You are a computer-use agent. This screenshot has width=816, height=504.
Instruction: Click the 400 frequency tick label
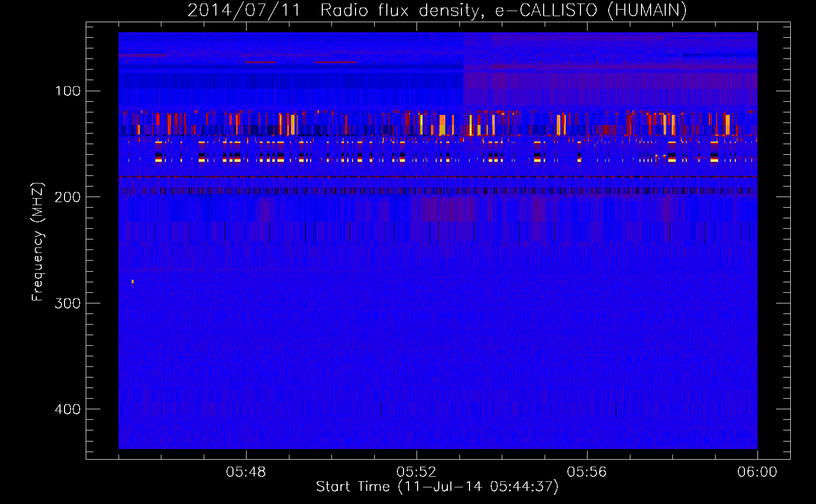[68, 409]
